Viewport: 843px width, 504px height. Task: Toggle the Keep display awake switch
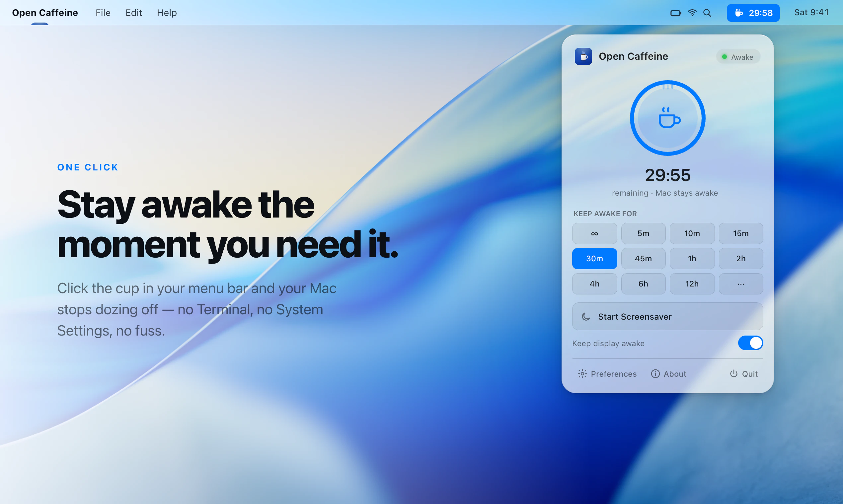750,343
